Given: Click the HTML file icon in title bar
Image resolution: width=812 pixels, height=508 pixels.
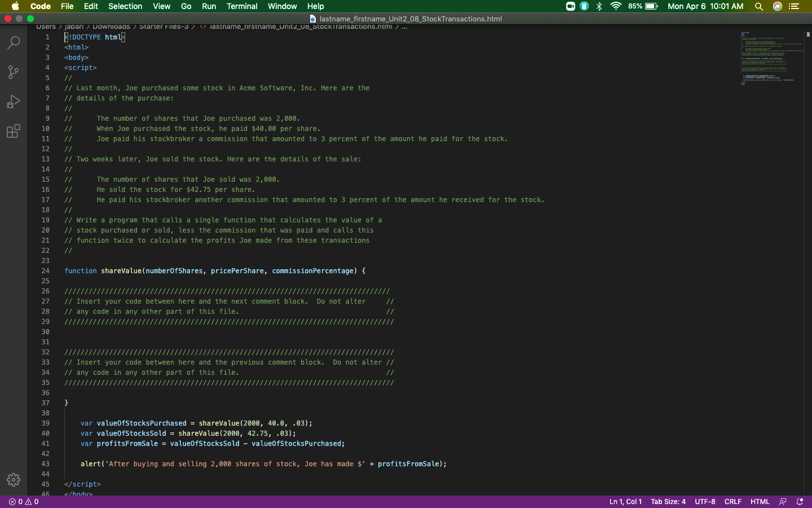Looking at the screenshot, I should point(313,19).
